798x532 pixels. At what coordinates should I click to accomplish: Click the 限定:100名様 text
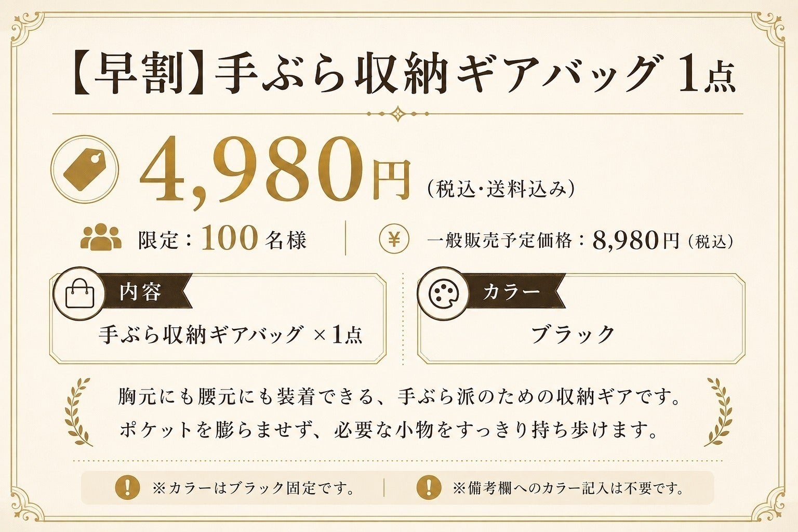222,239
